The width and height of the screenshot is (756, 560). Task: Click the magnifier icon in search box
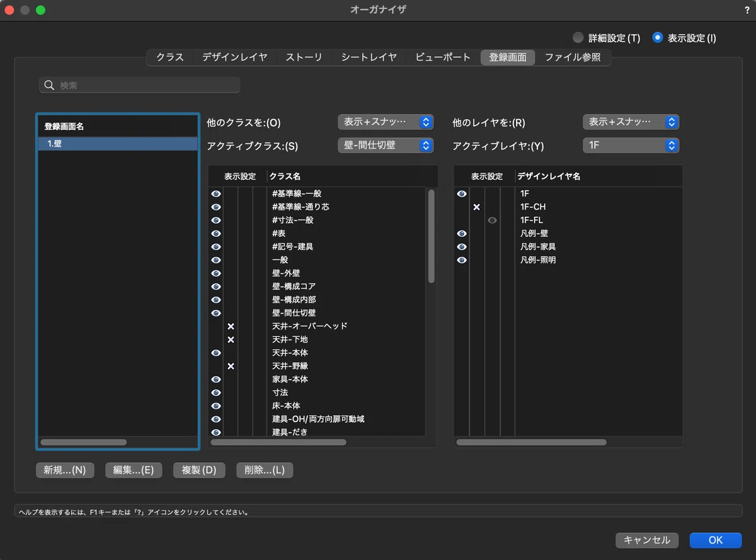pos(49,85)
